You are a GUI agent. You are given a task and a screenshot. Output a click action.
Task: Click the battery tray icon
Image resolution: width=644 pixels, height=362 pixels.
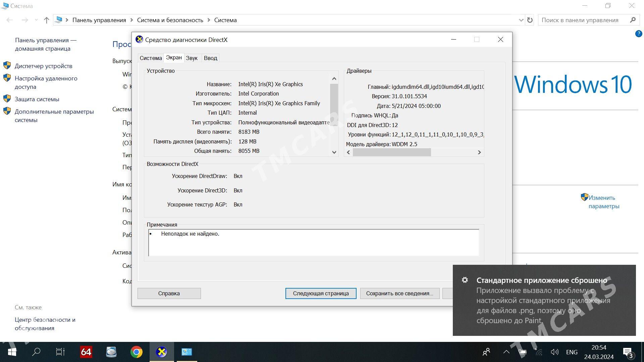pos(523,352)
